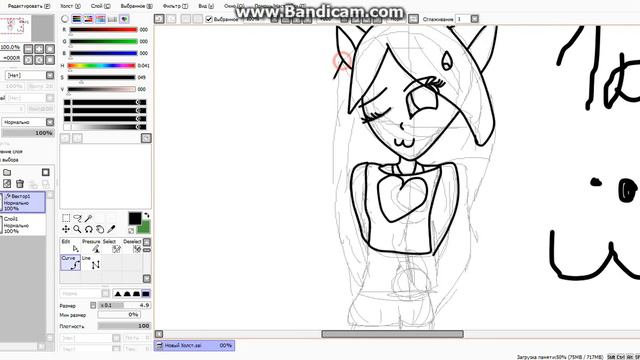Adjust the layer opacity 100% slider
This screenshot has height=360, width=640.
(28, 133)
